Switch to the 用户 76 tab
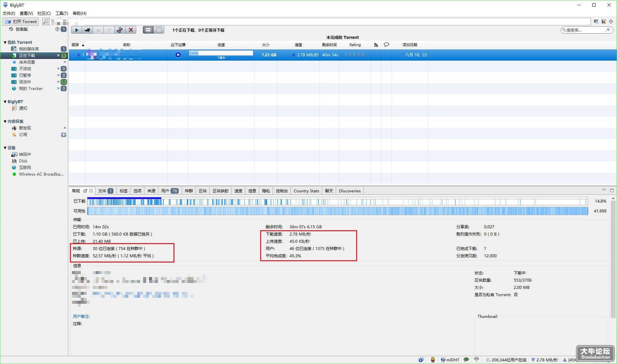The image size is (617, 364). point(170,191)
